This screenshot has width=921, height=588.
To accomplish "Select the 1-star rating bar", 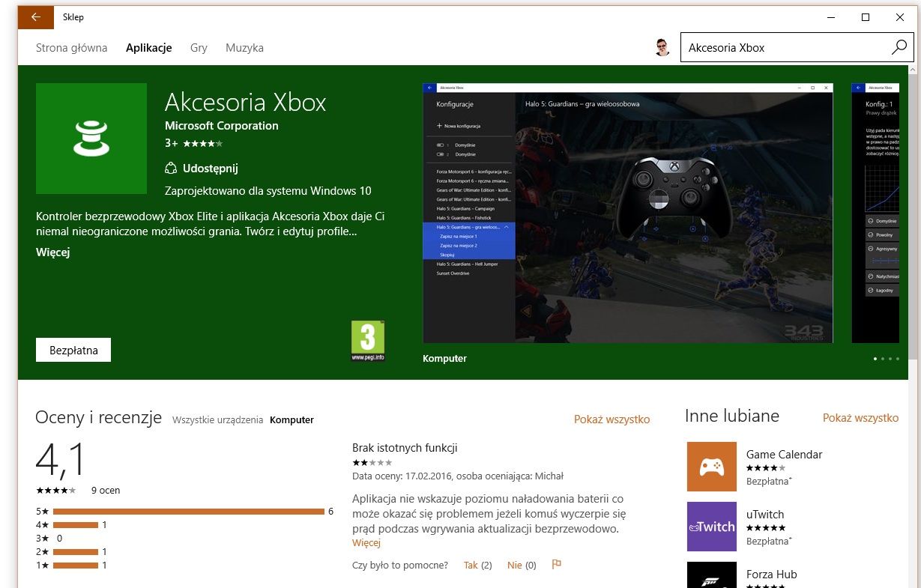I will [76, 566].
